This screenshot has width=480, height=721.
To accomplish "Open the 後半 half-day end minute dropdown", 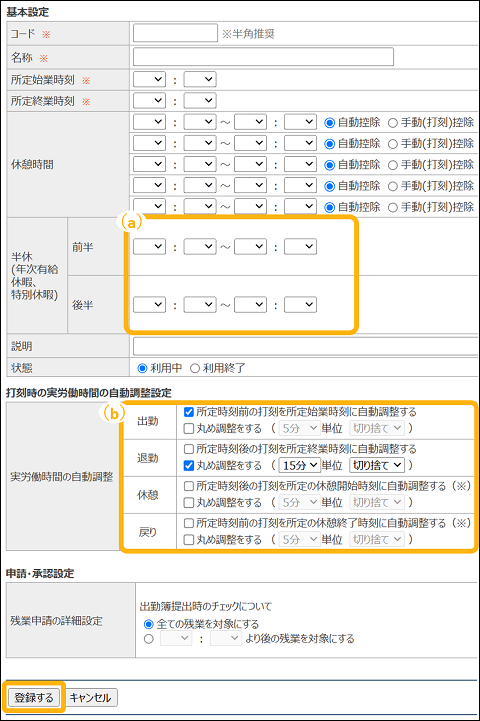I will click(300, 304).
